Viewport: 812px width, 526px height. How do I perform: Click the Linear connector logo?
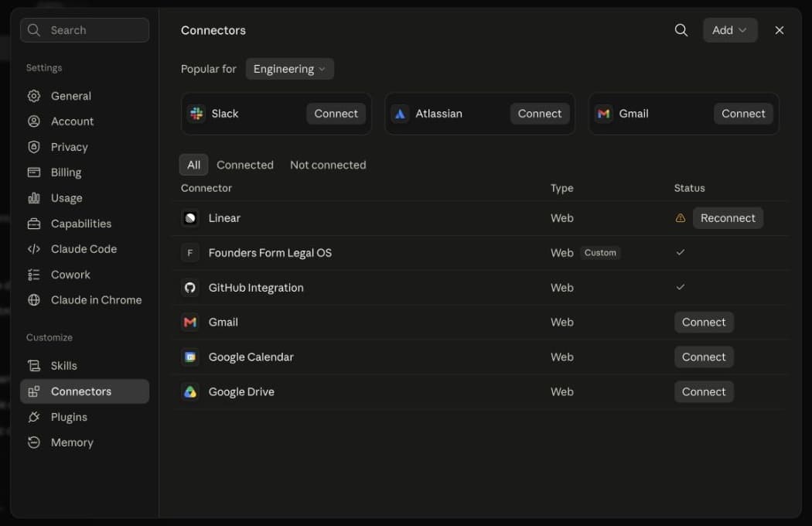click(190, 218)
